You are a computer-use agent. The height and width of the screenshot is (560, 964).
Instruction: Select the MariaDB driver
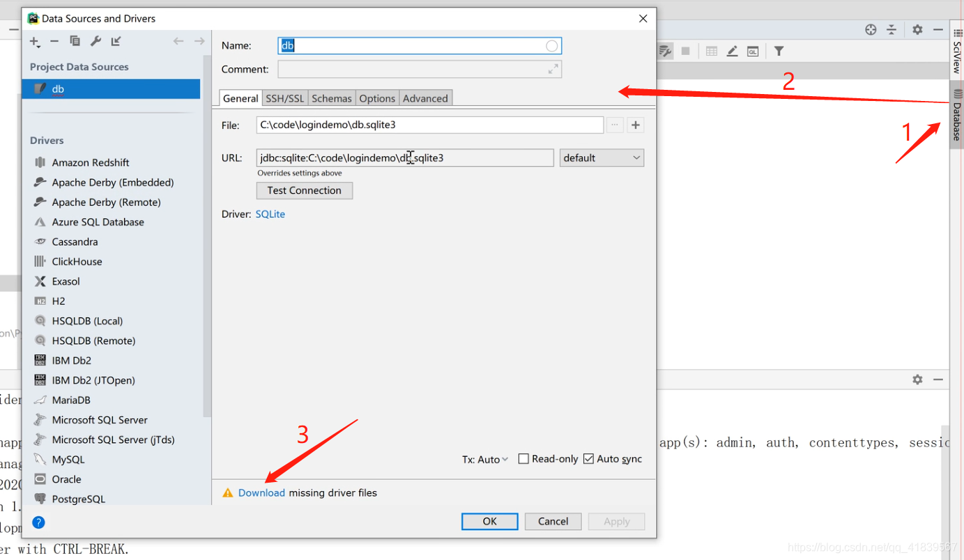pyautogui.click(x=70, y=400)
